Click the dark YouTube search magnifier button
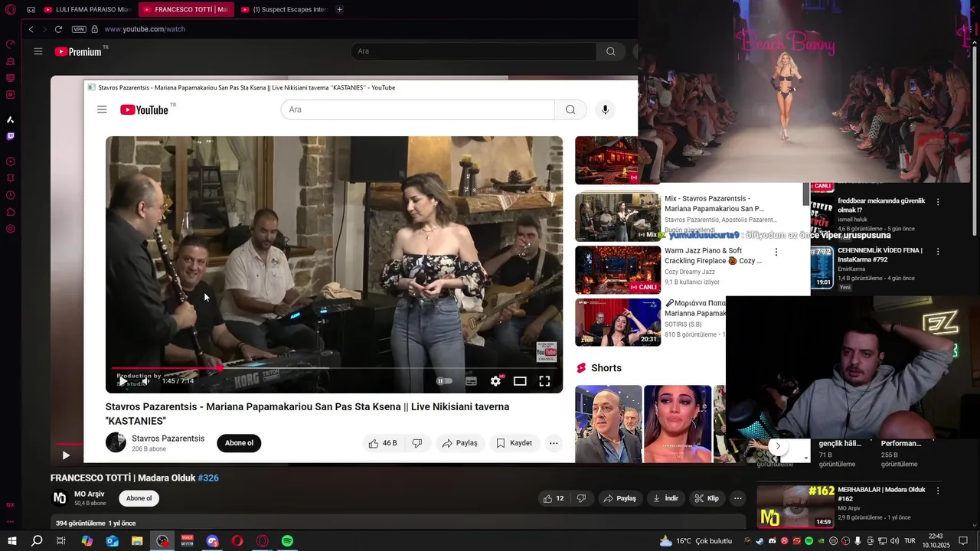980x551 pixels. click(x=610, y=51)
